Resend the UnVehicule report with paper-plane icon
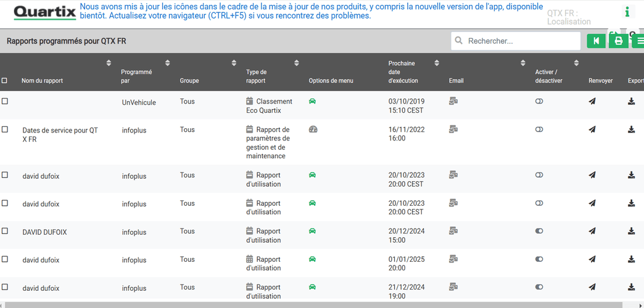This screenshot has height=308, width=644. click(x=592, y=101)
